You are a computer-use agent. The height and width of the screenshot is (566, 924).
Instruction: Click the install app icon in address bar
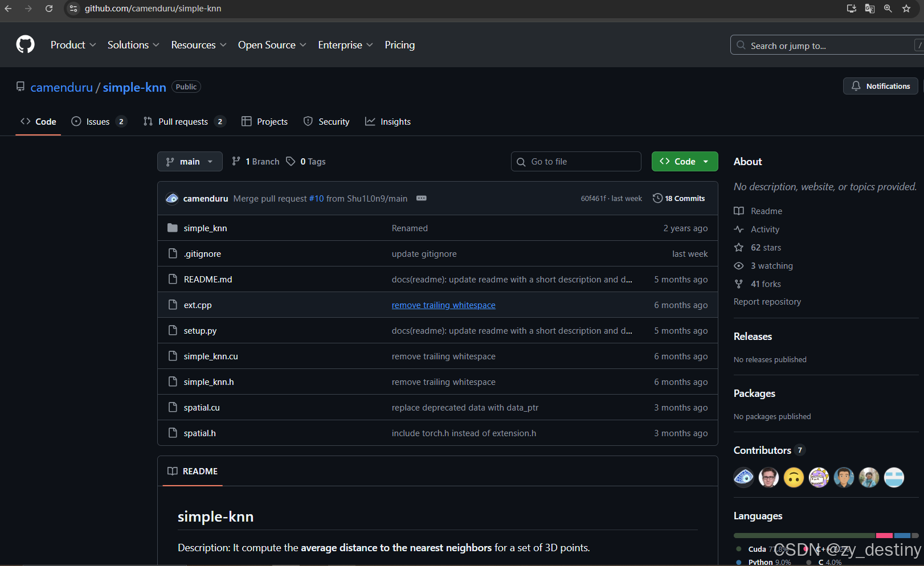coord(852,9)
